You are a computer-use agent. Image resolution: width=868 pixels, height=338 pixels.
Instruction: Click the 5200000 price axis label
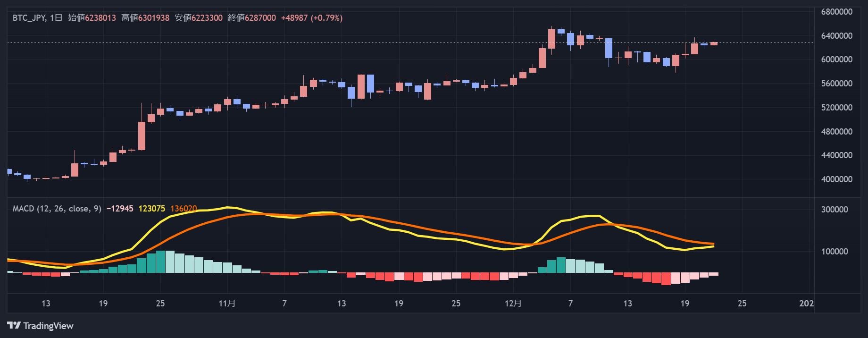click(x=836, y=108)
